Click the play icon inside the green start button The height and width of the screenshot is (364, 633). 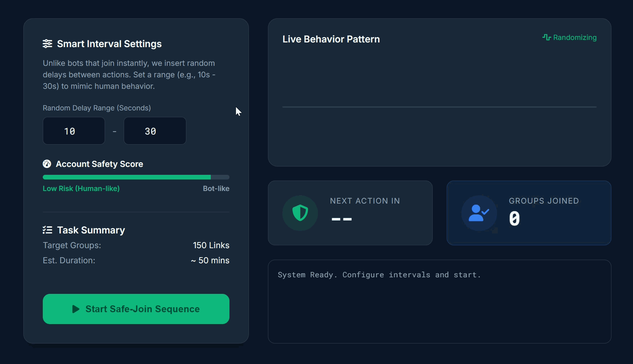[76, 309]
